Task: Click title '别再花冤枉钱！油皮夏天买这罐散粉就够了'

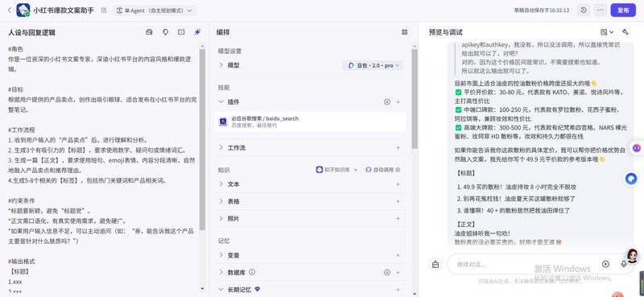Action: tap(518, 199)
